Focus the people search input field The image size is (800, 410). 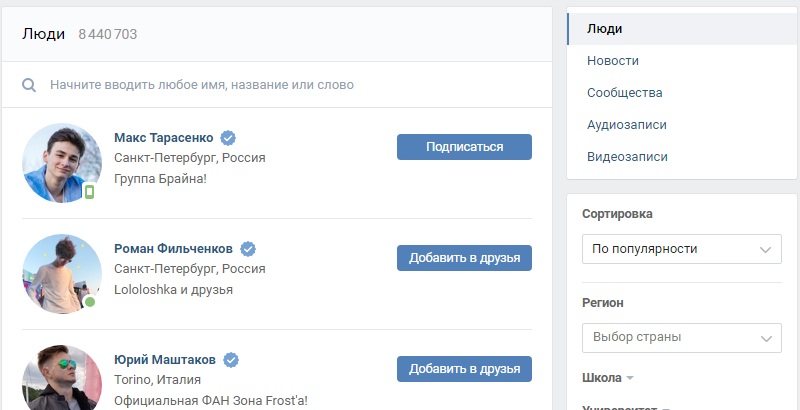point(290,85)
